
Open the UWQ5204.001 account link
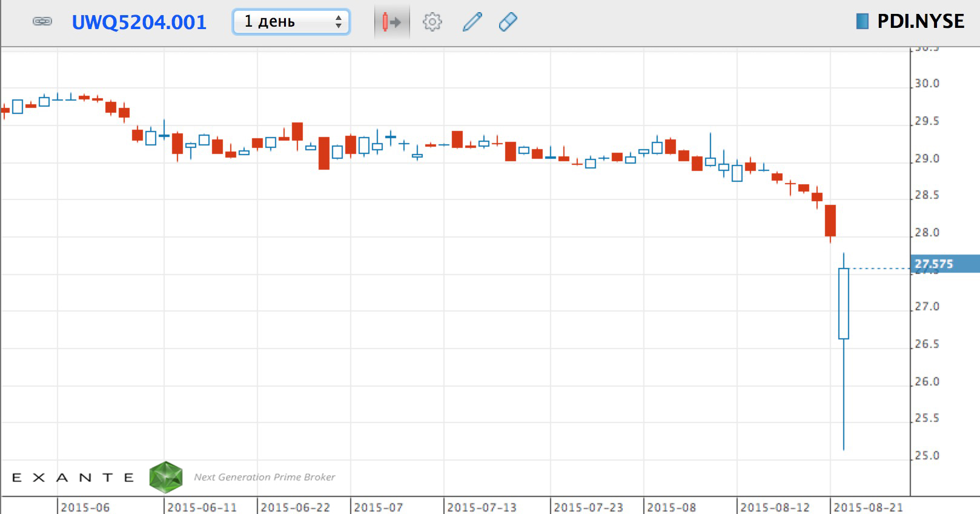tap(139, 22)
